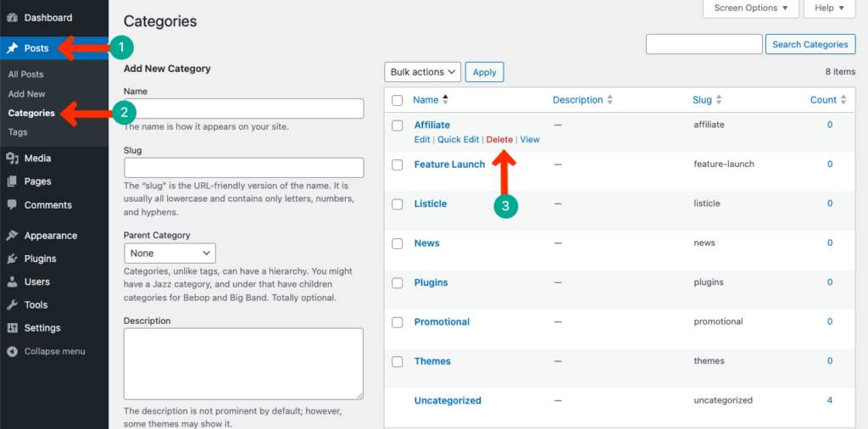Click the Collapse menu arrow icon
868x429 pixels.
(12, 352)
